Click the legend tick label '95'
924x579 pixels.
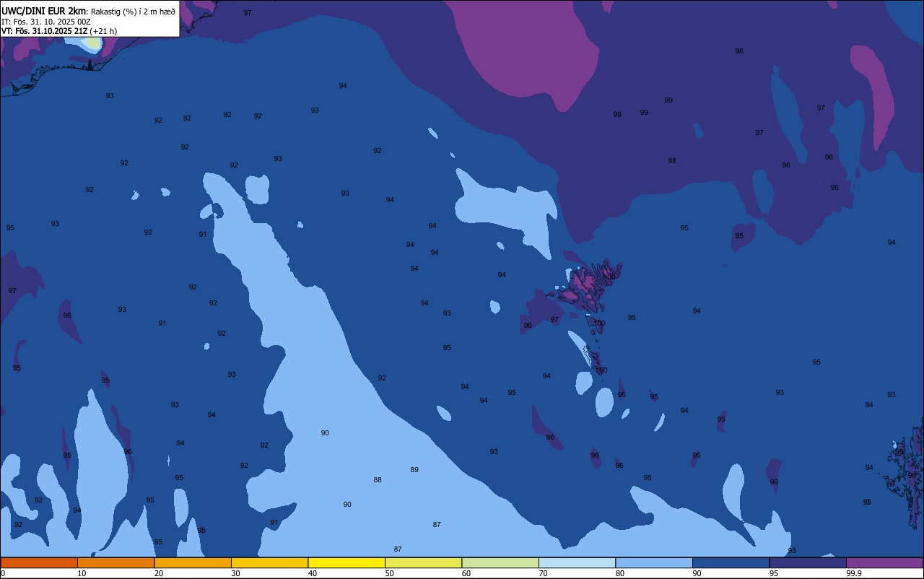point(773,573)
